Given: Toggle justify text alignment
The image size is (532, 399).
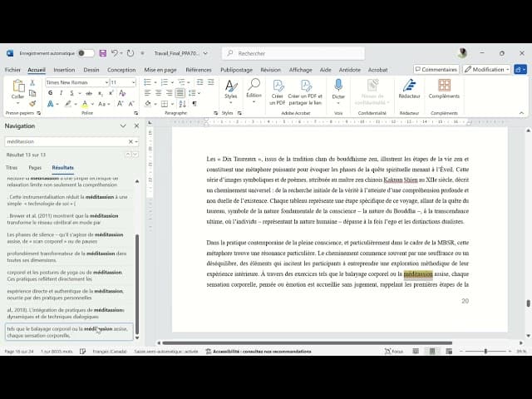Looking at the screenshot, I should click(178, 93).
